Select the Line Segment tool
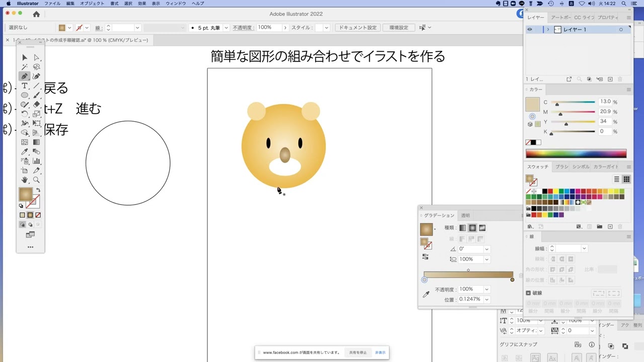The width and height of the screenshot is (644, 362). coord(36,86)
